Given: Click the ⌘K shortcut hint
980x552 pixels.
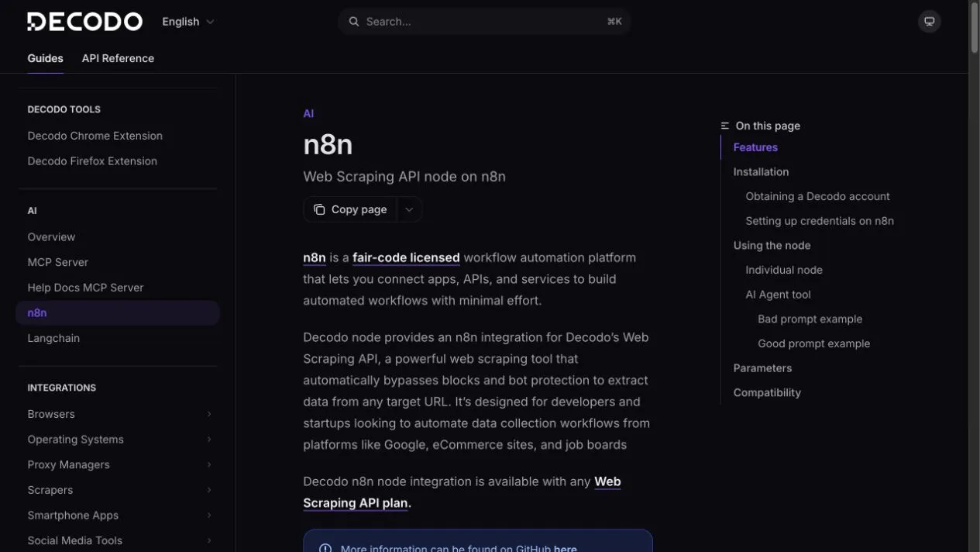Looking at the screenshot, I should (614, 22).
